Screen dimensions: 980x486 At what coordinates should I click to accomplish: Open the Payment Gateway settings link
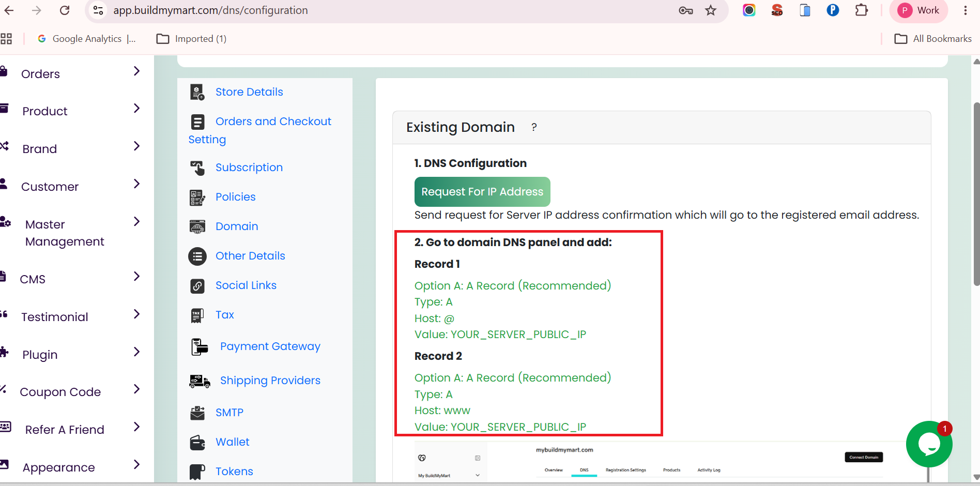(x=270, y=346)
